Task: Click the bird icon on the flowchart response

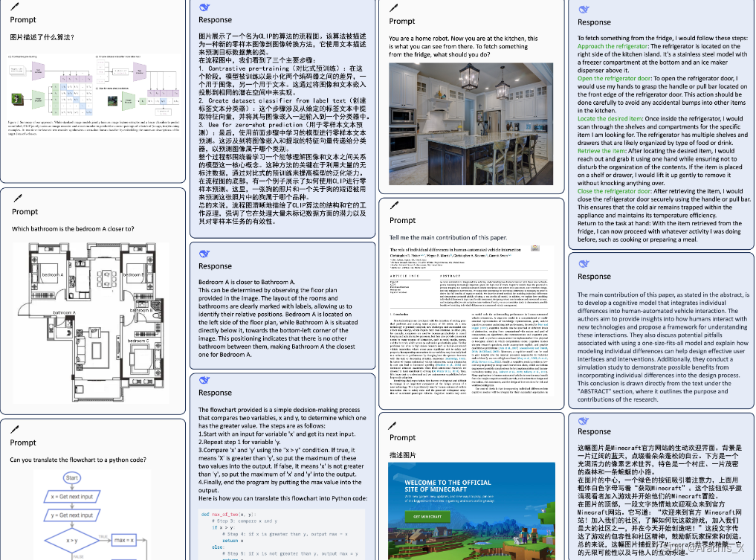Action: pyautogui.click(x=204, y=380)
